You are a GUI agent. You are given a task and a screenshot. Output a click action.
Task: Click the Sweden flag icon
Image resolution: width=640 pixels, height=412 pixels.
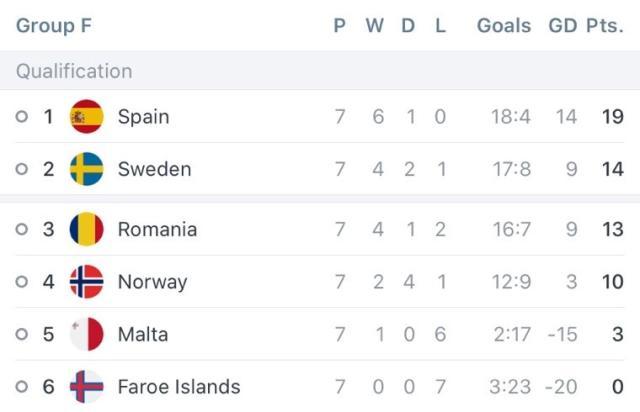[x=87, y=169]
